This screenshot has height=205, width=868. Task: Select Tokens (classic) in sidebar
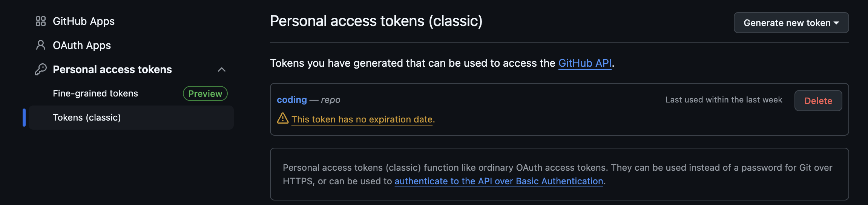[x=87, y=118]
